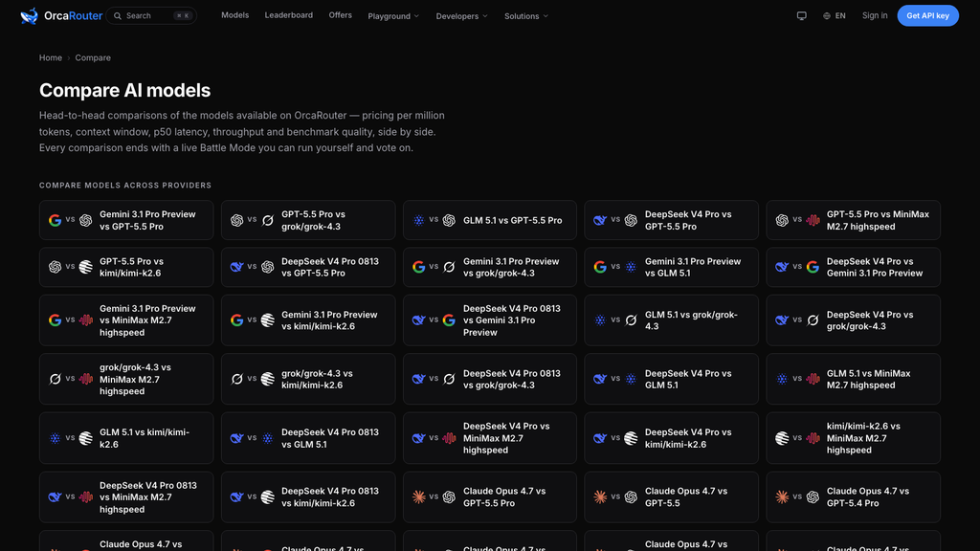Click GLM icon in GLM 5.1 vs GPT-5.5 Pro card
This screenshot has height=551, width=980.
pyautogui.click(x=419, y=220)
